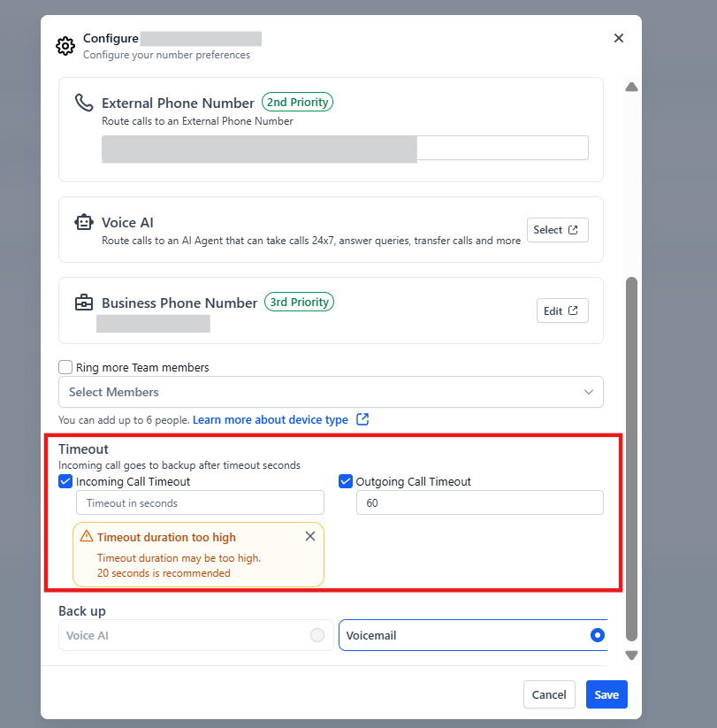Click the Incoming timeout seconds input field

(200, 503)
